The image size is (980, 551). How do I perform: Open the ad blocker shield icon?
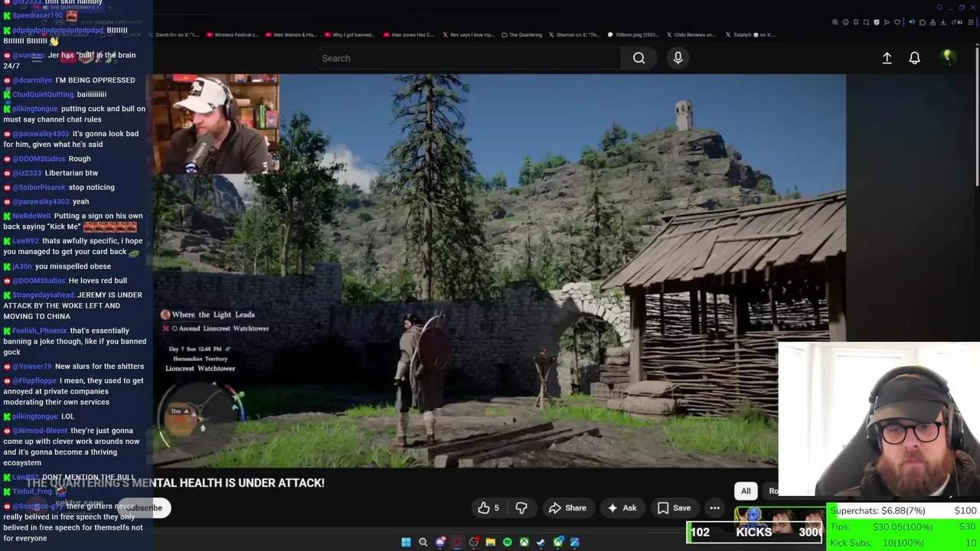(x=877, y=23)
